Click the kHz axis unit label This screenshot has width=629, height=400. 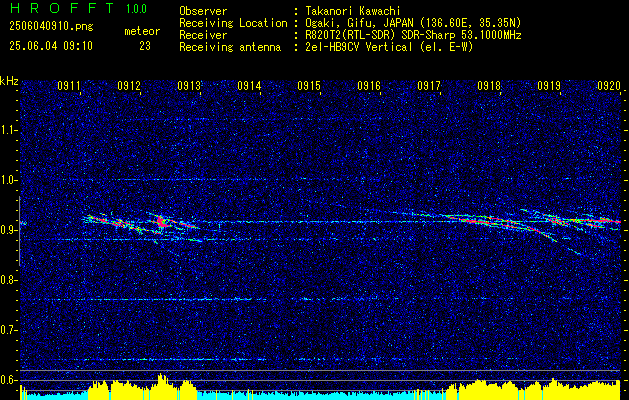pyautogui.click(x=9, y=81)
